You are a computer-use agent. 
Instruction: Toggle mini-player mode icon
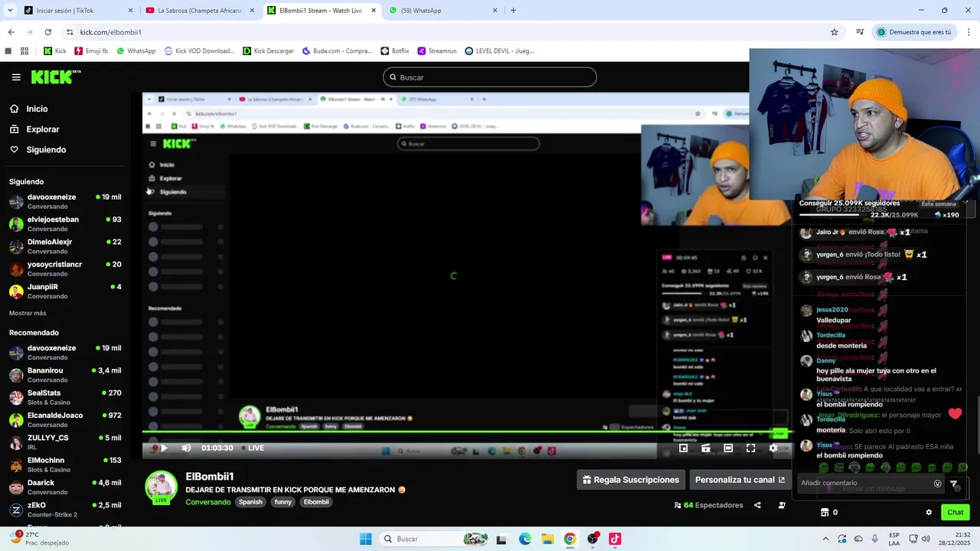706,448
